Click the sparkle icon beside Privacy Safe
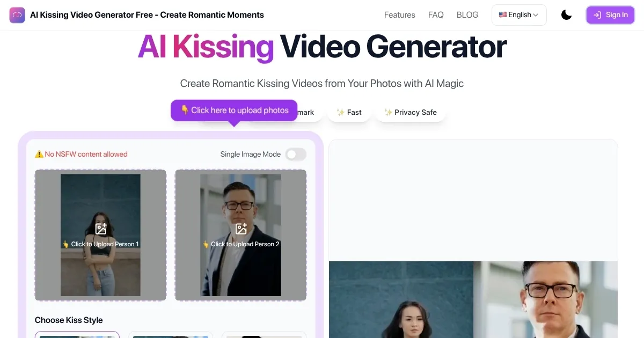Screen dimensions: 644x338 [x=387, y=112]
